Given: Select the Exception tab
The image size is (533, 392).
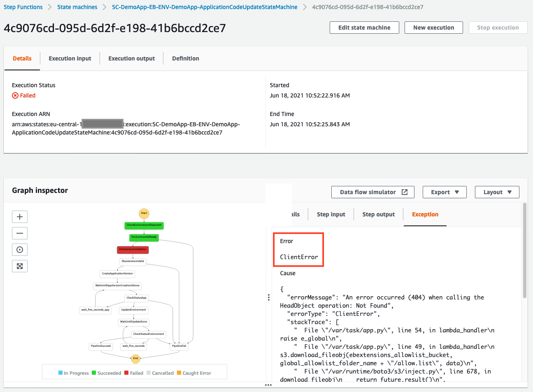Looking at the screenshot, I should coord(425,214).
